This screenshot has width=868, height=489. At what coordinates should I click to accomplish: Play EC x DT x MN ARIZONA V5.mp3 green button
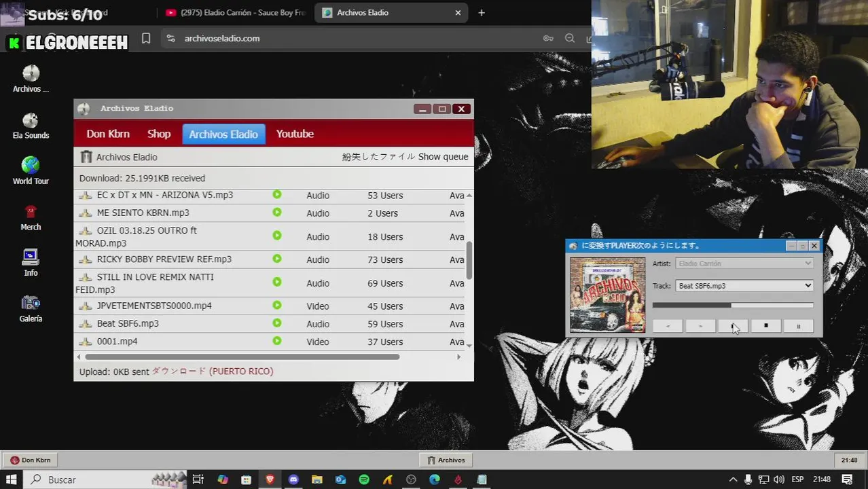pyautogui.click(x=277, y=194)
